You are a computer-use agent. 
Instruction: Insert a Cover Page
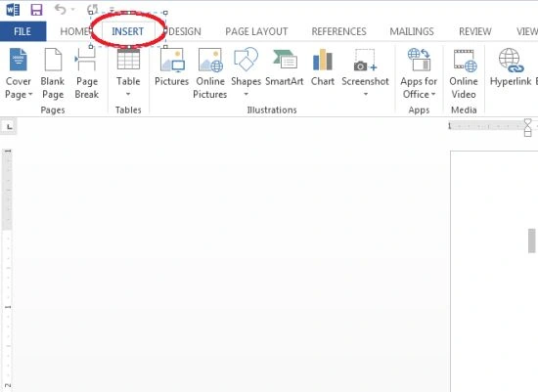[19, 73]
